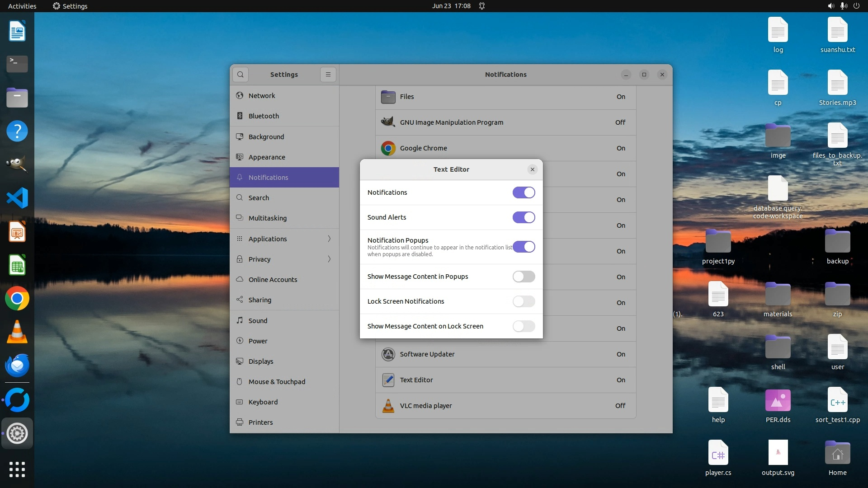Click the Settings search magnifier icon

click(x=241, y=75)
